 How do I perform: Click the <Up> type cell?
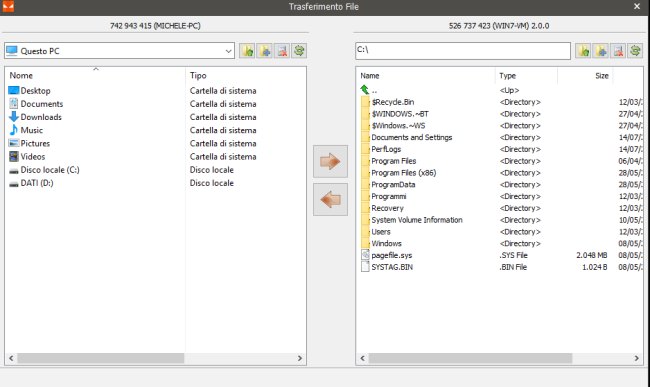tap(509, 90)
